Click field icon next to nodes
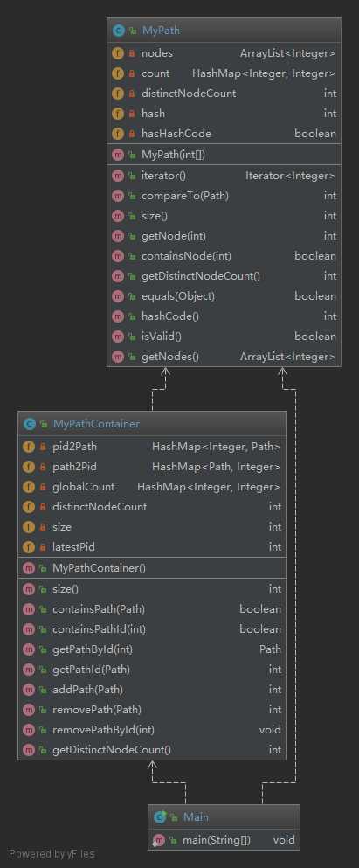The image size is (359, 868). [118, 53]
